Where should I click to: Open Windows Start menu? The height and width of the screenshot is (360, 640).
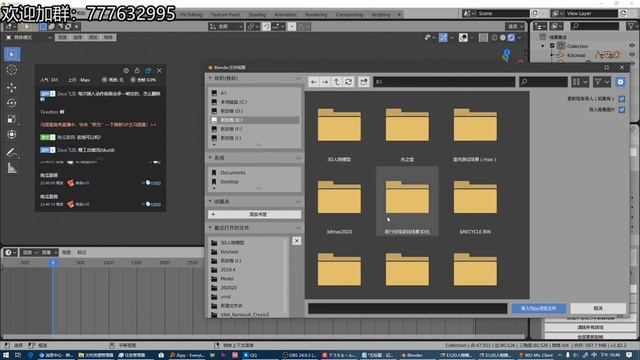tap(6, 355)
